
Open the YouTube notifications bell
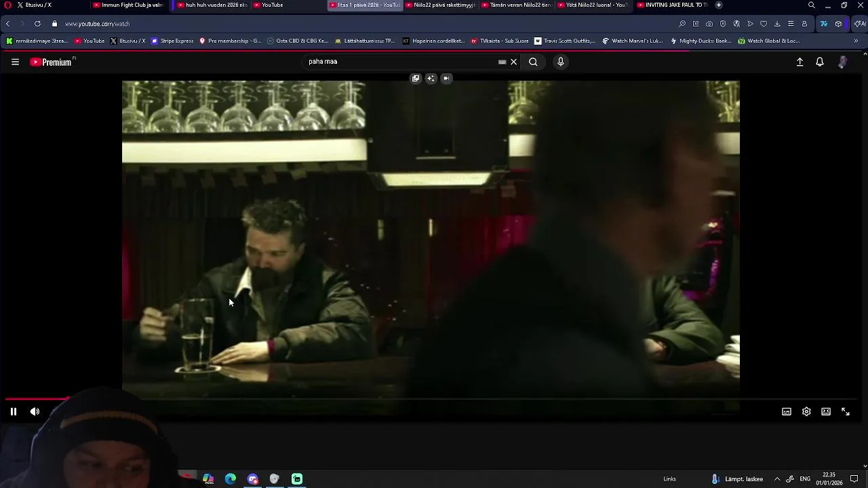820,62
